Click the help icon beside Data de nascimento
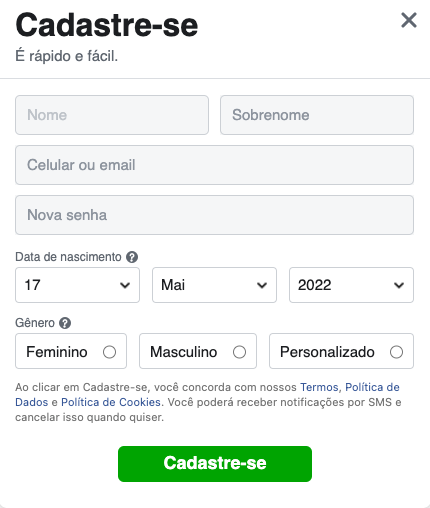The image size is (430, 508). pyautogui.click(x=132, y=257)
